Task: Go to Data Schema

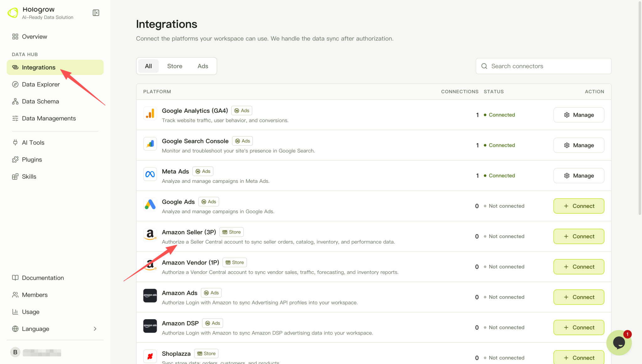Action: (x=55, y=101)
